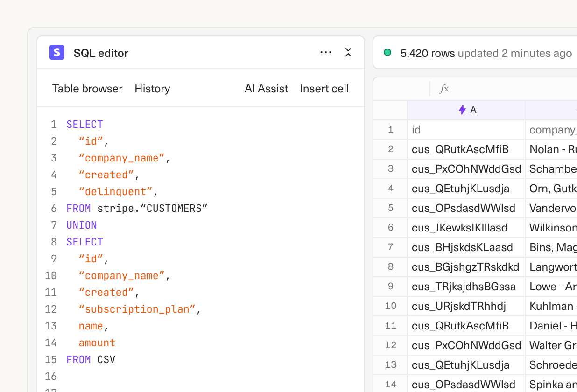This screenshot has width=577, height=392.
Task: Click the green data status indicator dot
Action: point(387,53)
